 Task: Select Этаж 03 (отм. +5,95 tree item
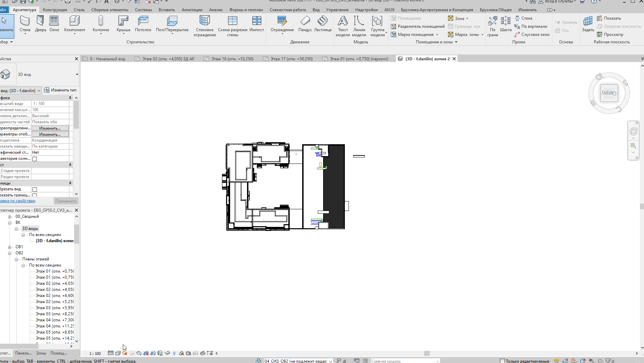(54, 308)
